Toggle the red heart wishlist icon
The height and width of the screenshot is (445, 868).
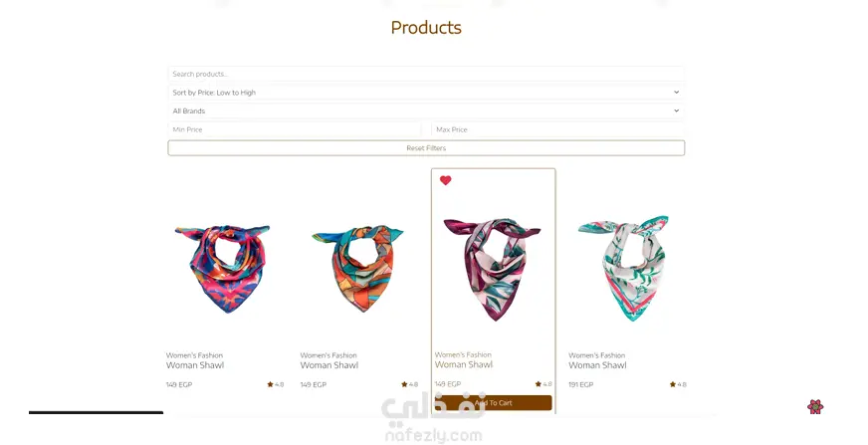[446, 180]
